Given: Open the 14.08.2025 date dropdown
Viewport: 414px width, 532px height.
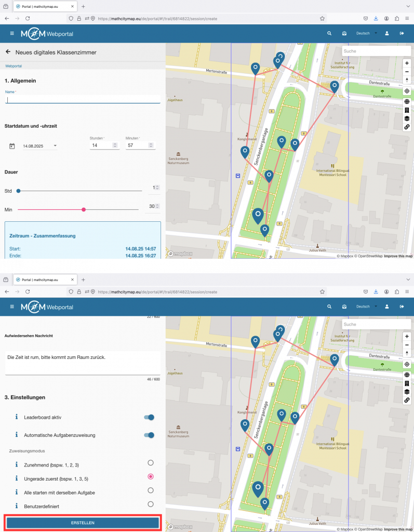Looking at the screenshot, I should (55, 146).
